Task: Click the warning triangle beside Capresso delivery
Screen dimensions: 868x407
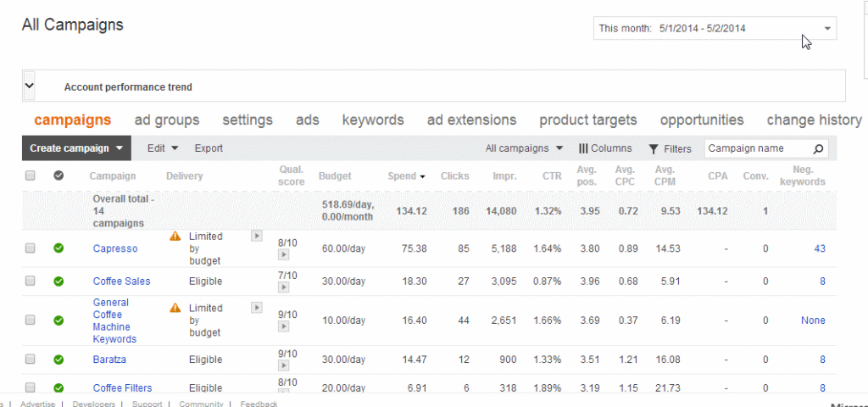Action: [x=175, y=237]
